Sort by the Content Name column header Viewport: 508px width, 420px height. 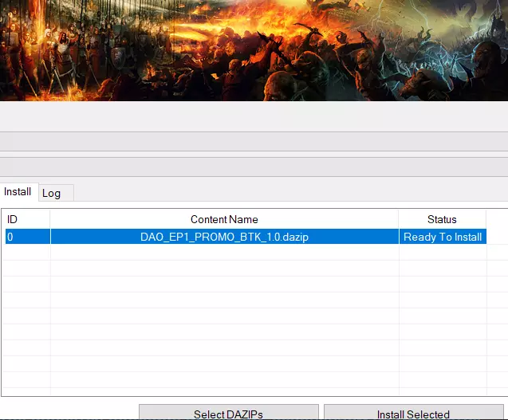tap(224, 219)
